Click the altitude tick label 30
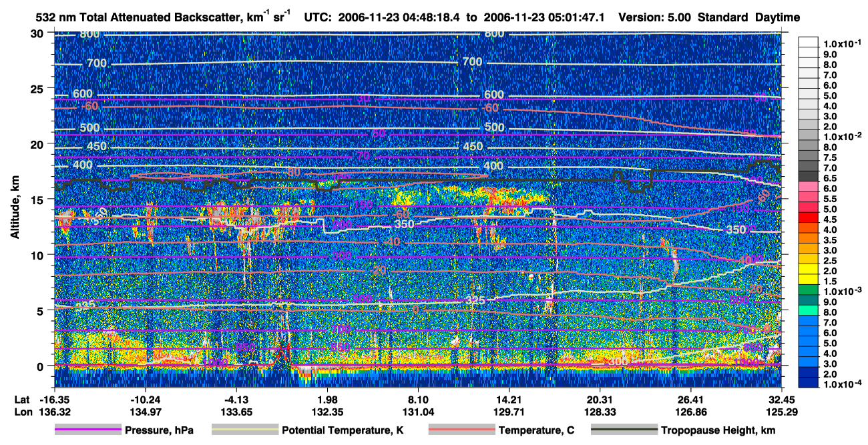The width and height of the screenshot is (868, 445). (x=38, y=33)
